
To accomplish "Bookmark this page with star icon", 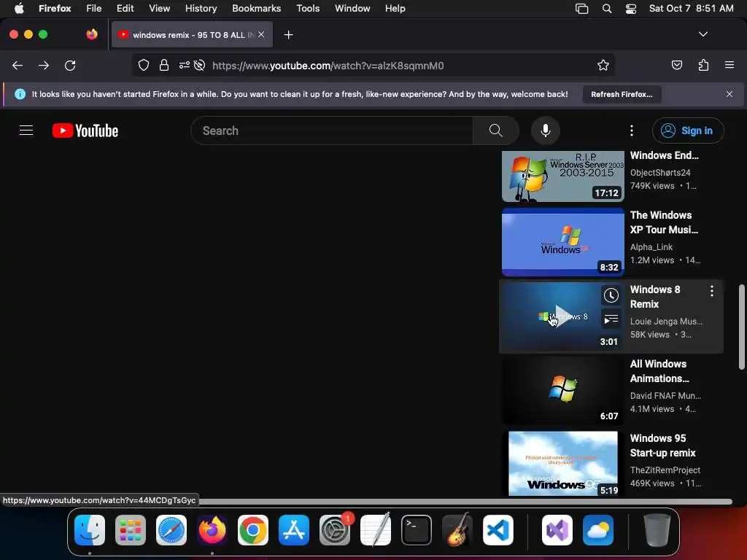I will coord(603,65).
